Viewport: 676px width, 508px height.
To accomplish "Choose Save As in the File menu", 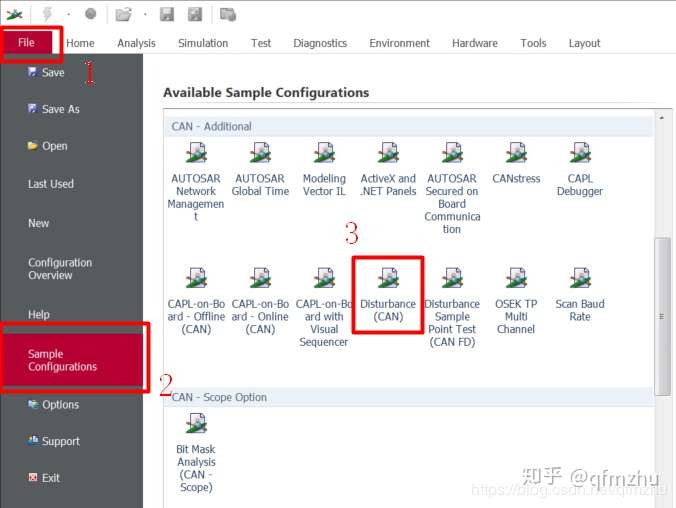I will [x=53, y=109].
